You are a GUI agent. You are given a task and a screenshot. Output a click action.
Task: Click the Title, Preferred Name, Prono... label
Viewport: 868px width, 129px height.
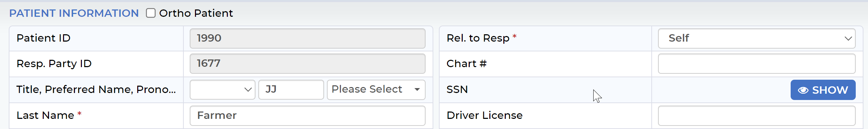96,89
